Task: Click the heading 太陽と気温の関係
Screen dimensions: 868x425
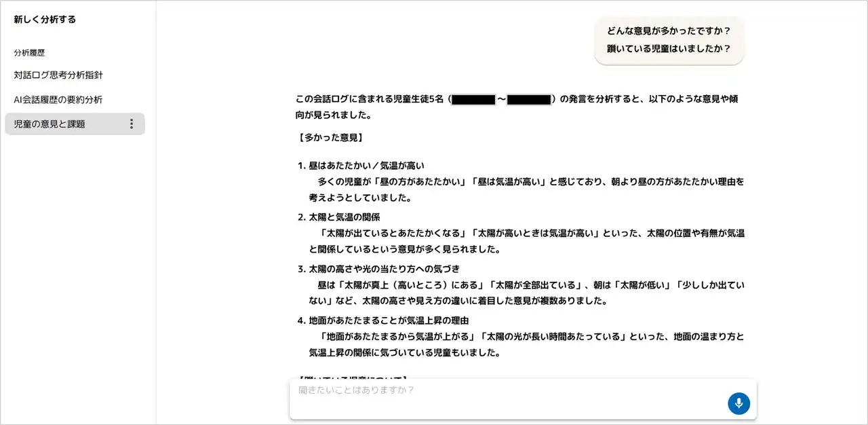Action: point(344,217)
